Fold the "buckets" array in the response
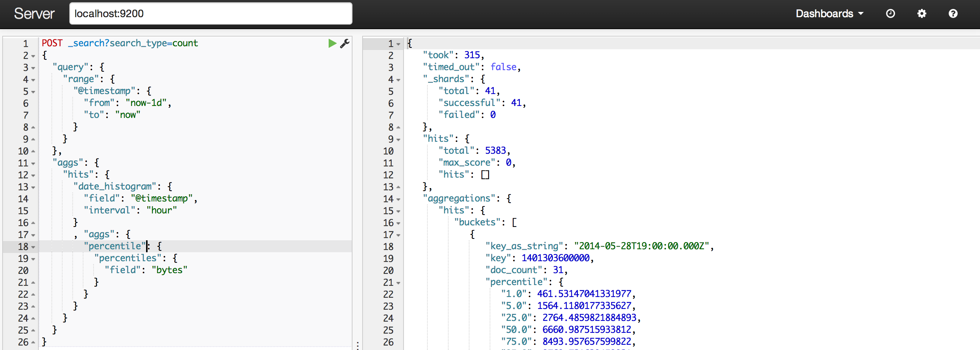Viewport: 980px width, 350px height. [398, 223]
